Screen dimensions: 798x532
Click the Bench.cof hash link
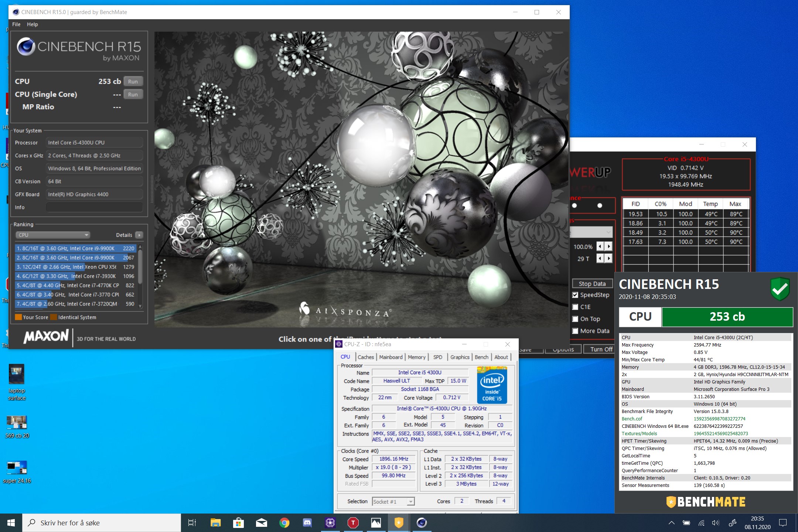[719, 419]
